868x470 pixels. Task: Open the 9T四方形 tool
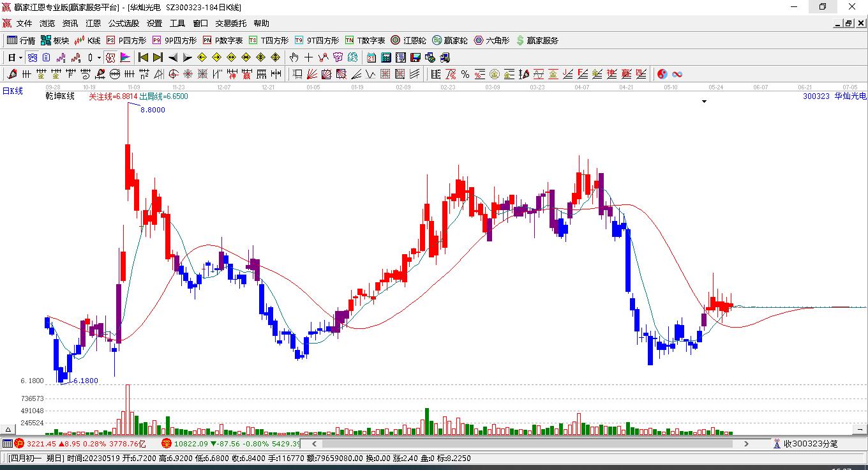tap(317, 40)
